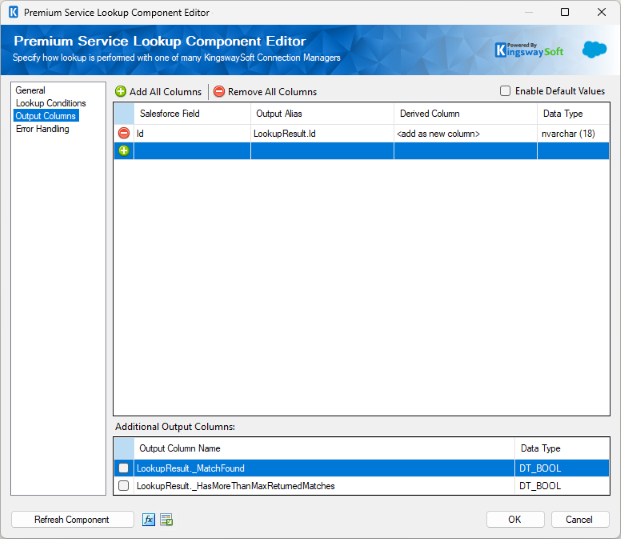Open the fx expression editor icon
The width and height of the screenshot is (621, 539).
(149, 520)
